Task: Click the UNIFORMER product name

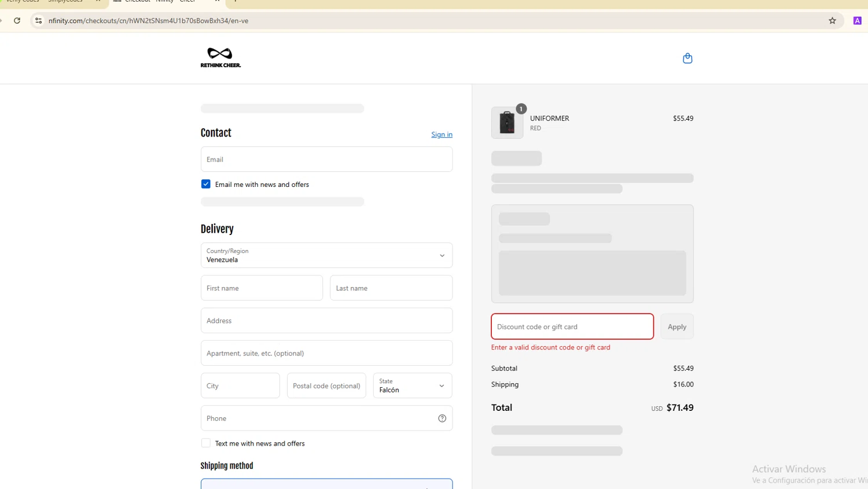Action: (550, 118)
